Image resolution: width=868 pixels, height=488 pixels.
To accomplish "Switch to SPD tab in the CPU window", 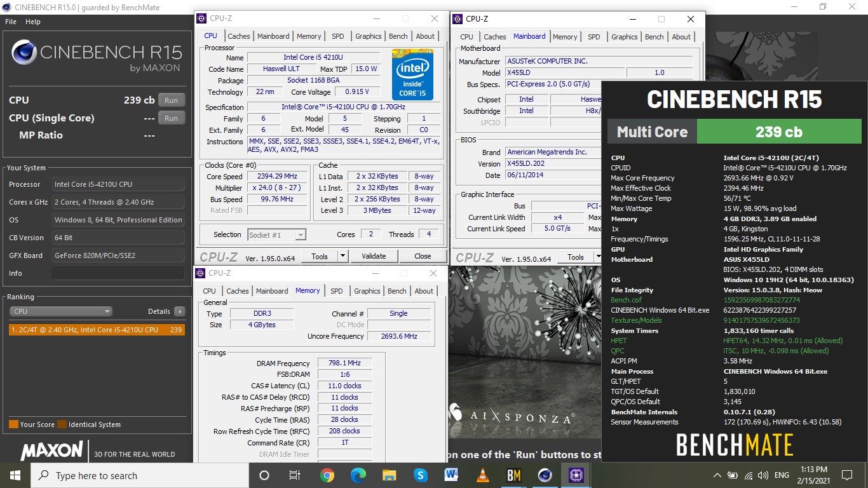I will 338,36.
